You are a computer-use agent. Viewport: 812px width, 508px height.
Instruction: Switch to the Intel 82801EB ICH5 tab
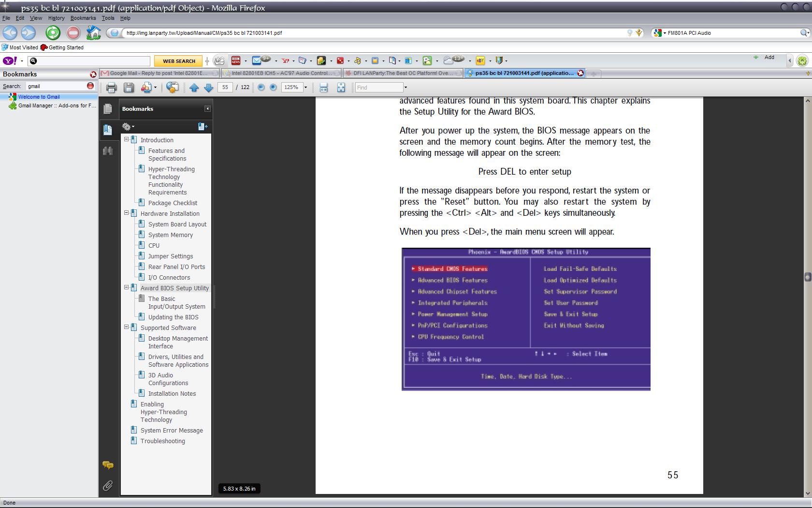tap(281, 73)
